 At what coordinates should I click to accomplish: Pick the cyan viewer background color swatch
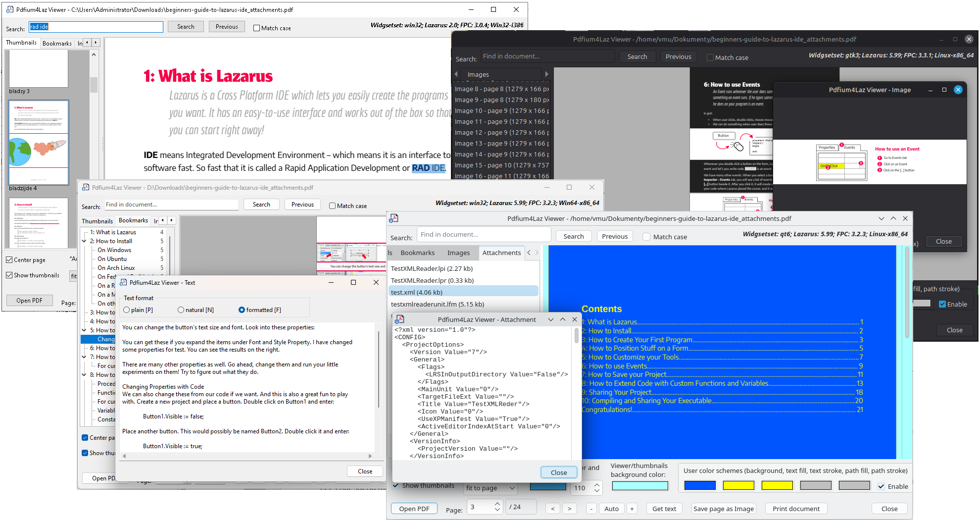pos(640,486)
